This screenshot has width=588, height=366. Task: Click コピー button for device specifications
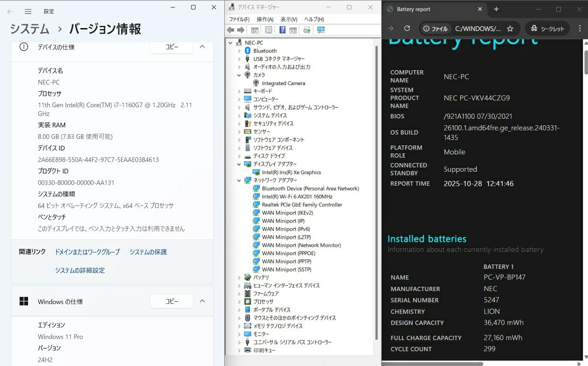pyautogui.click(x=171, y=47)
